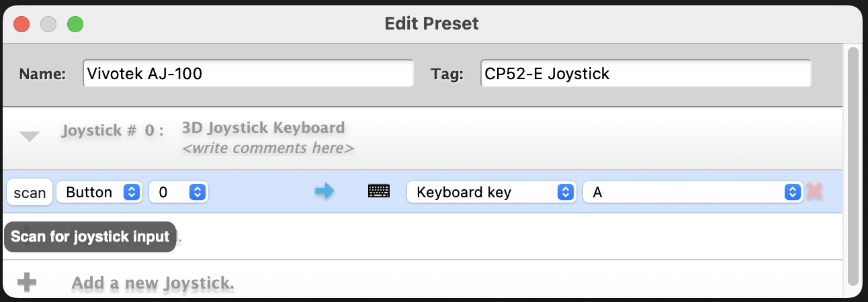Click the vertical scrollbar on the right
Screen dimensions: 868x302
853,164
